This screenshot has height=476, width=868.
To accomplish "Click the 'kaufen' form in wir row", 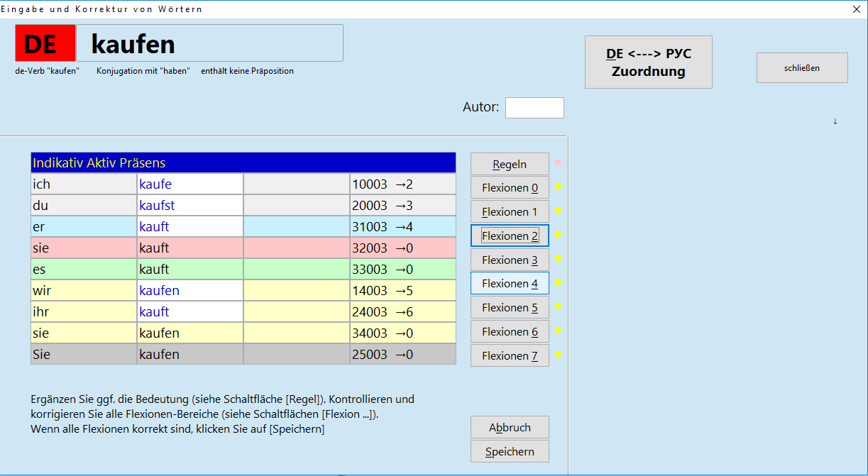I will 189,291.
